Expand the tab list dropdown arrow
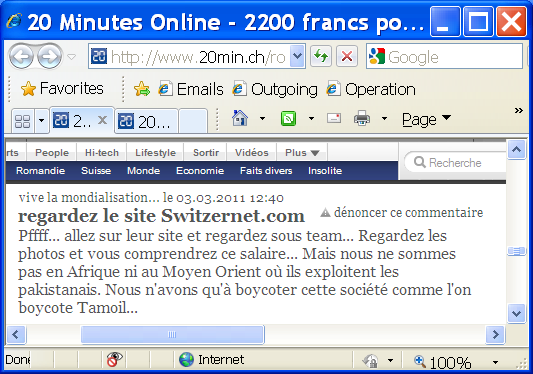This screenshot has width=533, height=374. [41, 120]
